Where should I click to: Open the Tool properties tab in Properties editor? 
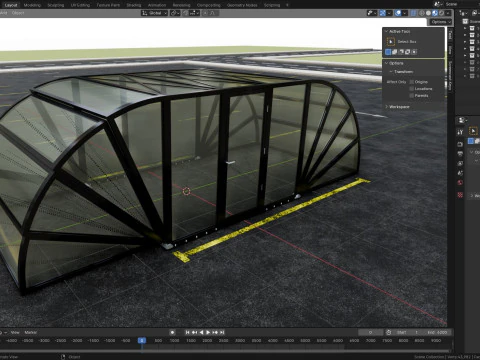point(460,132)
